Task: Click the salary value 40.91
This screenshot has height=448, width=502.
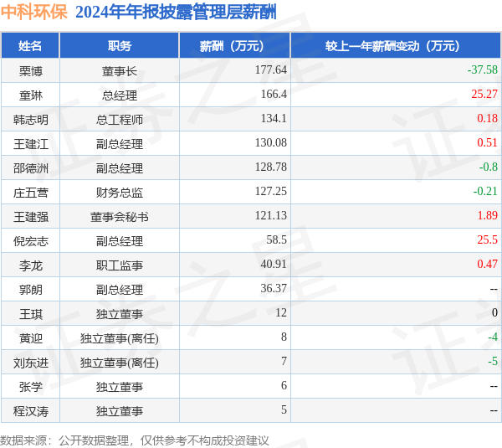Action: tap(274, 265)
